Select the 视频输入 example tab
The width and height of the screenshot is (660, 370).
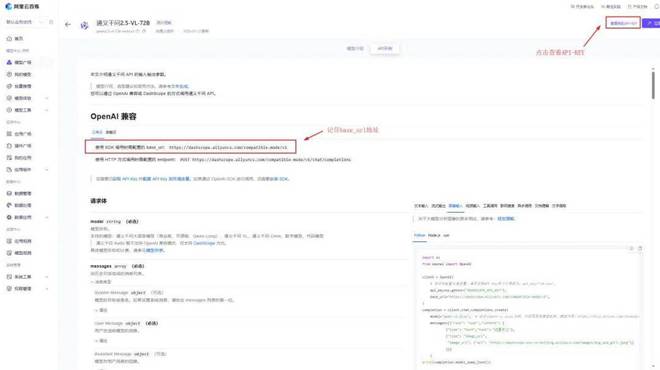pyautogui.click(x=473, y=206)
